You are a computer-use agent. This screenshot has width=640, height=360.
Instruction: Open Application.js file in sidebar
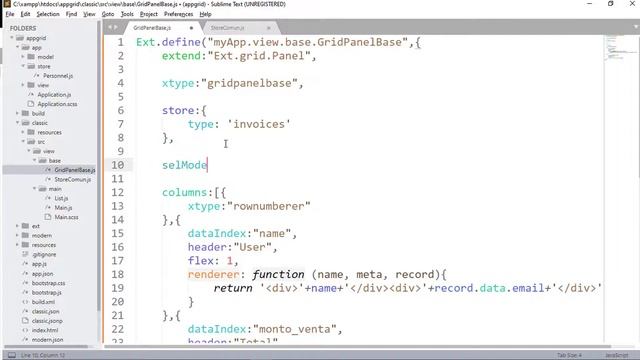click(54, 94)
